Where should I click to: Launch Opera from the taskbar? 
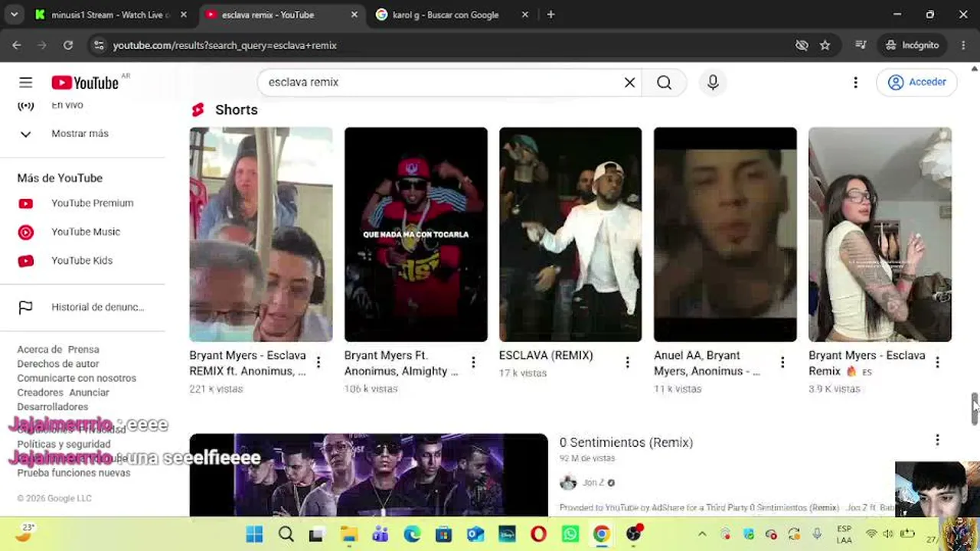(x=538, y=534)
